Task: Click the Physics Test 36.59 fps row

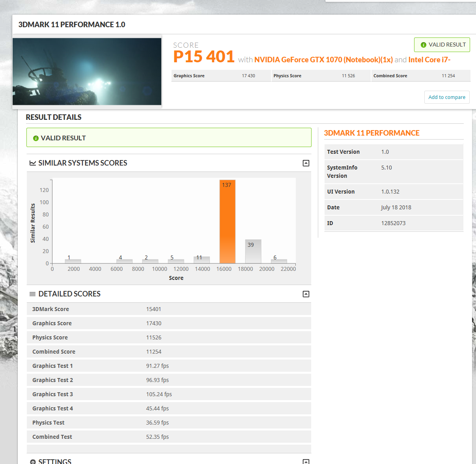Action: pos(169,423)
